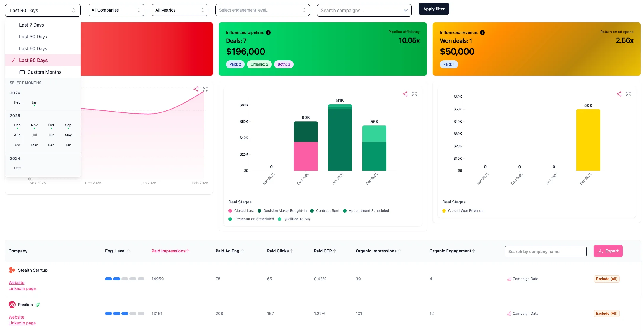The image size is (644, 333).
Task: Open the All Companies dropdown
Action: click(x=116, y=10)
